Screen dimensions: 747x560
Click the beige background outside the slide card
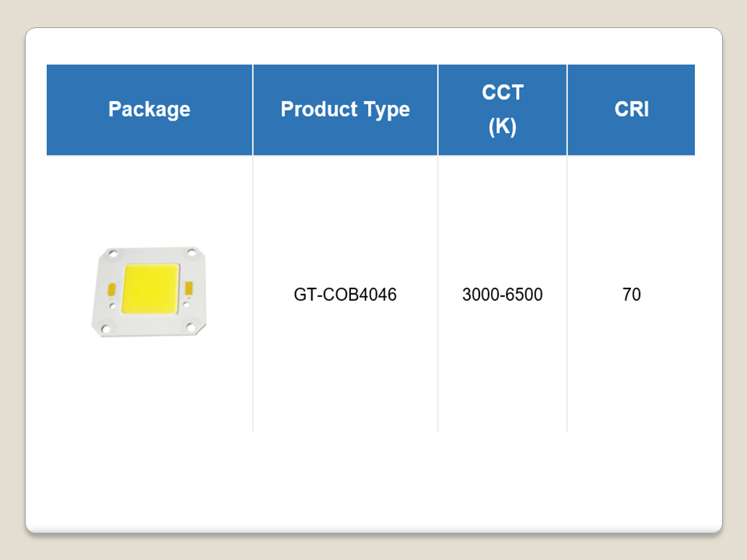(12, 280)
